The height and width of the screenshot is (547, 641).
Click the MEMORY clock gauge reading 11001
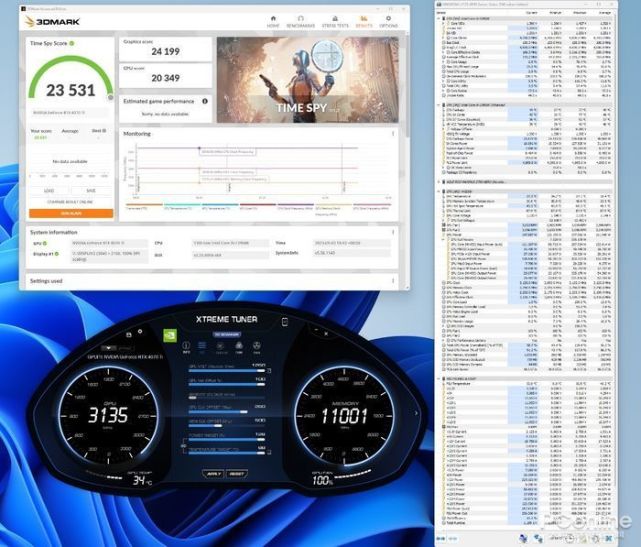pos(344,416)
